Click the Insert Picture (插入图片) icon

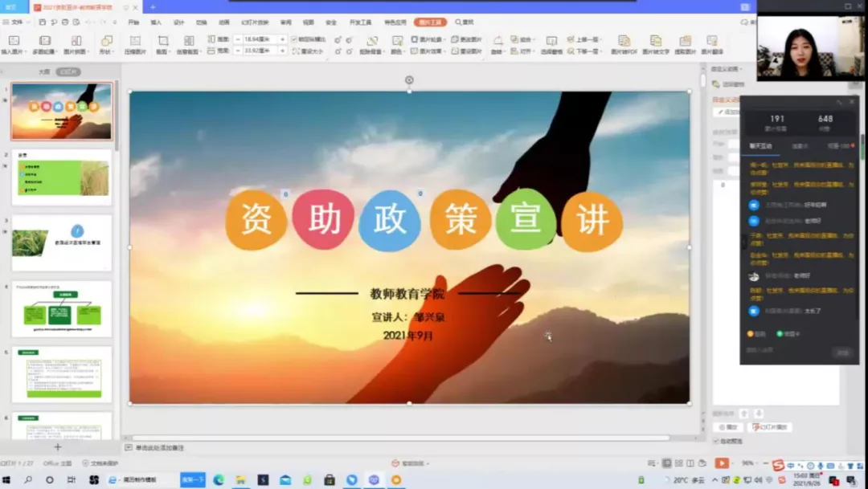point(13,41)
